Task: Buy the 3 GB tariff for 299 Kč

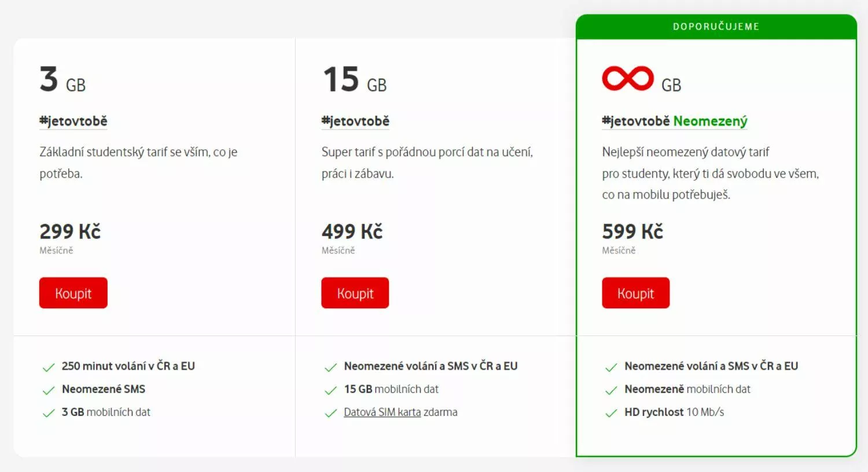Action: tap(73, 293)
